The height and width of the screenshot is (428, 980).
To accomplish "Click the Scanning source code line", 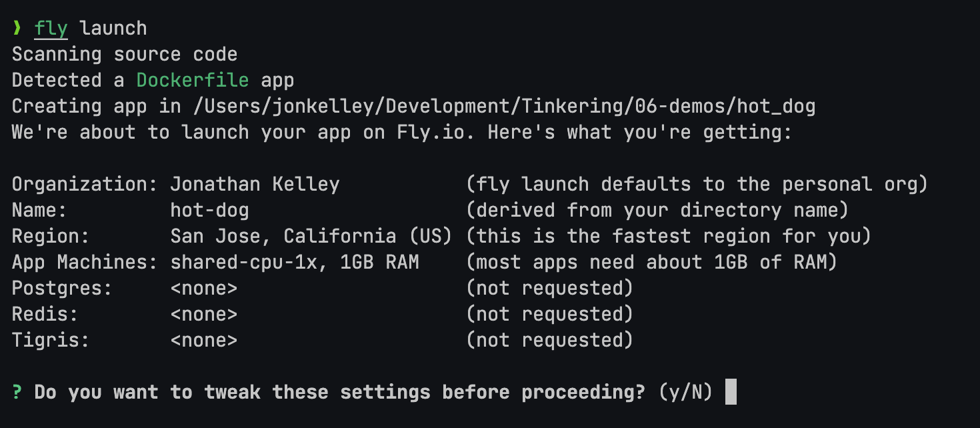I will tap(125, 55).
